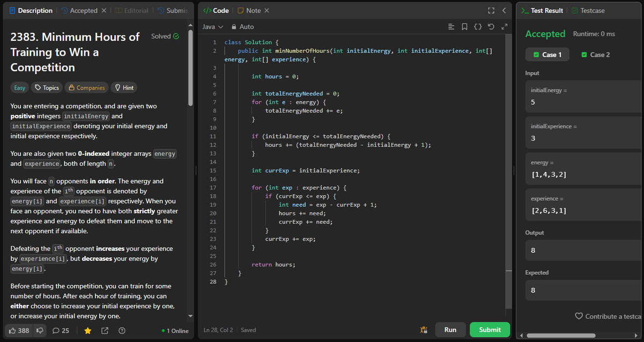Dislike the problem with thumbs down

40,330
